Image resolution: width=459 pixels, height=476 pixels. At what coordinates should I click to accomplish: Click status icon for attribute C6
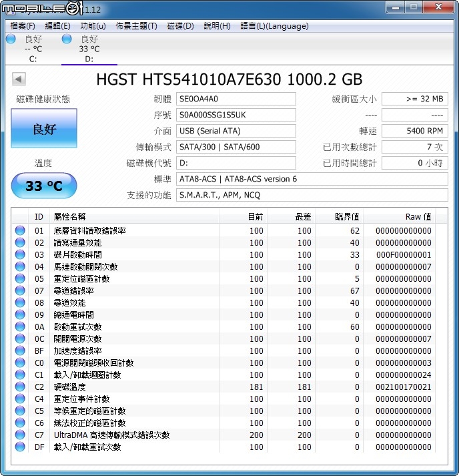[x=20, y=423]
